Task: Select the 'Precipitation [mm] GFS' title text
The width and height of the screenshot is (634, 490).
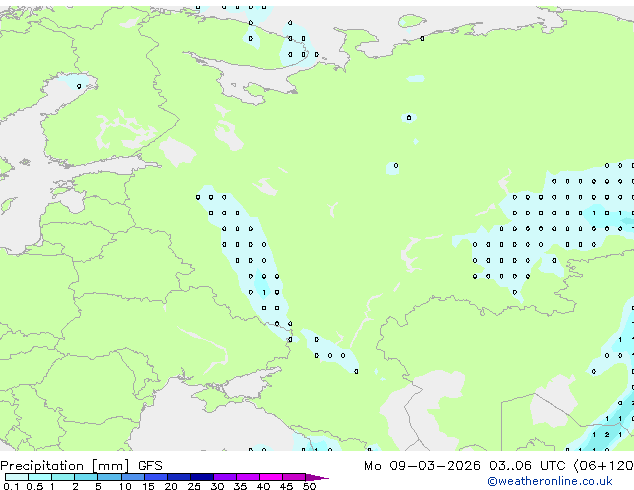Action: [81, 466]
